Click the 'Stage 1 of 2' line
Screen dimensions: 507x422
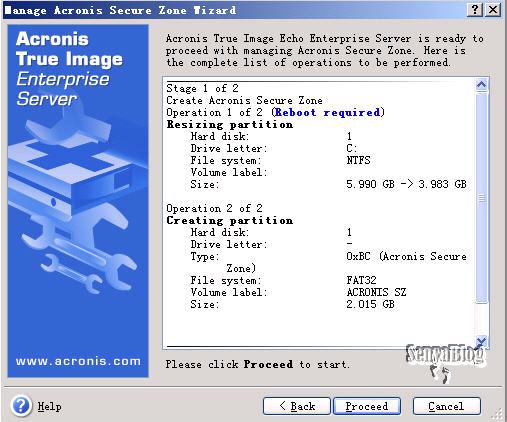[202, 88]
